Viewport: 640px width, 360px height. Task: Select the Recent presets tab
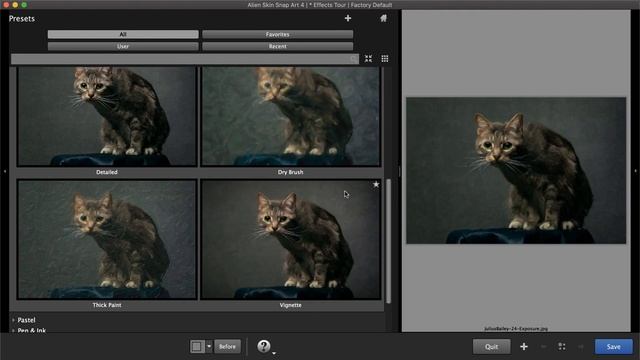coord(278,46)
